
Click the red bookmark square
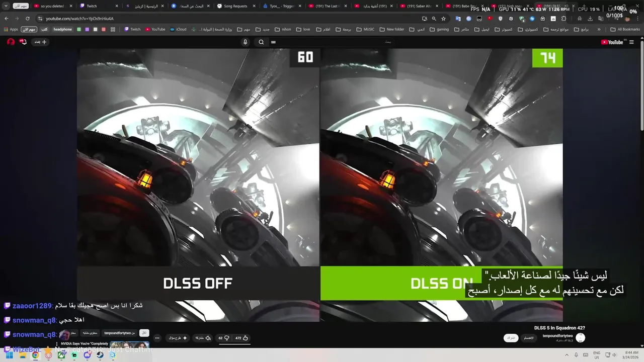tap(104, 29)
